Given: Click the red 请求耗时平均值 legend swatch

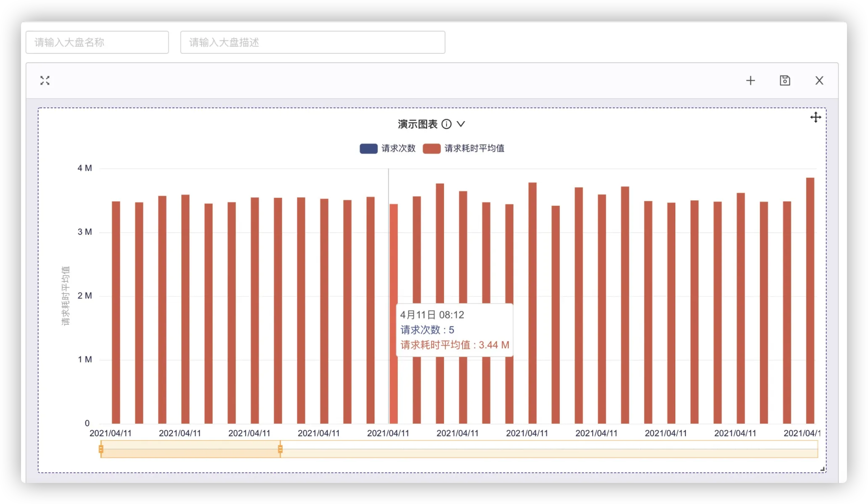Looking at the screenshot, I should point(431,149).
